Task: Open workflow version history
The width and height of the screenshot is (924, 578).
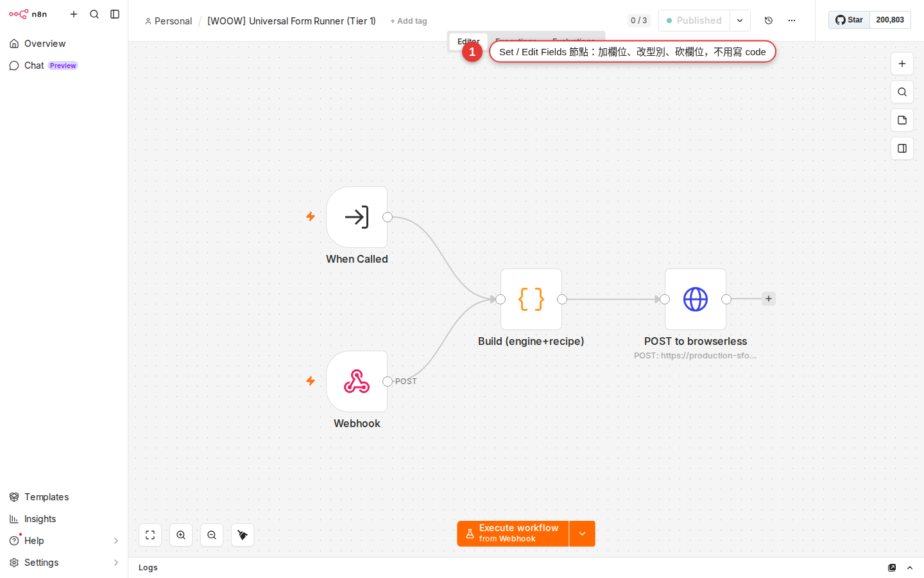Action: pos(769,21)
